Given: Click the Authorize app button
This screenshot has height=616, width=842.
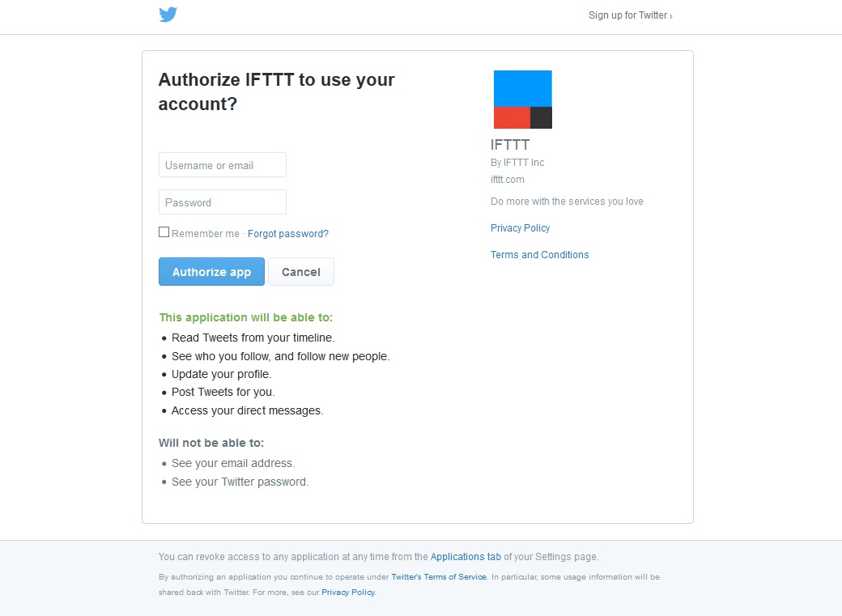Looking at the screenshot, I should point(211,272).
